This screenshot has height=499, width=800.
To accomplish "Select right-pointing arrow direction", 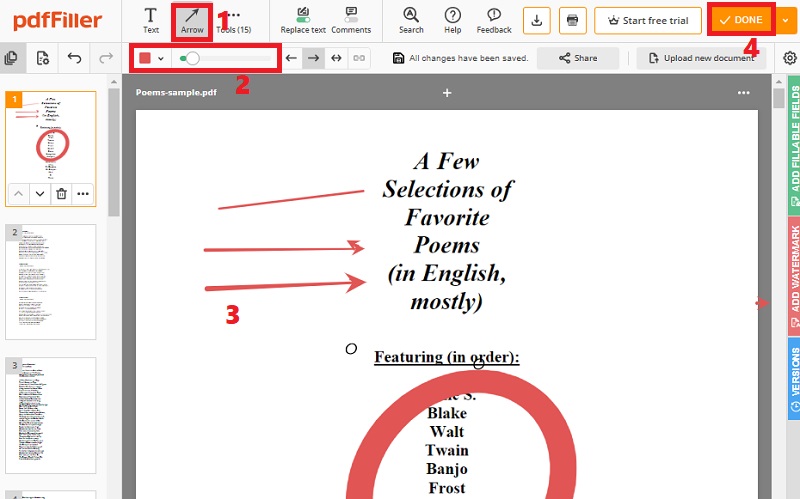I will tap(313, 58).
